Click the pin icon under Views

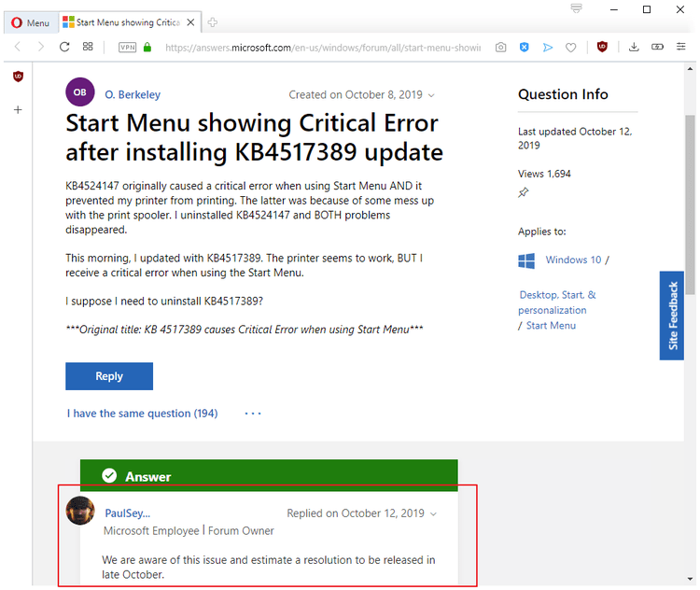click(524, 192)
